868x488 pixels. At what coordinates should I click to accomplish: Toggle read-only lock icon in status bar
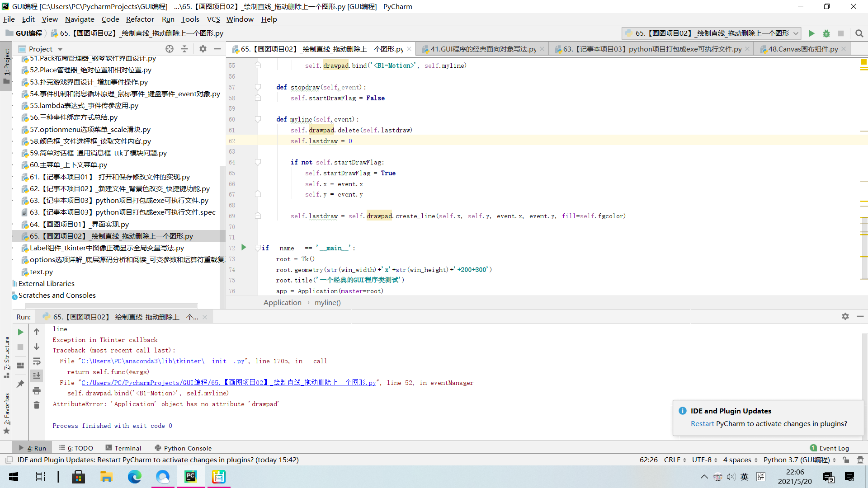(x=846, y=460)
